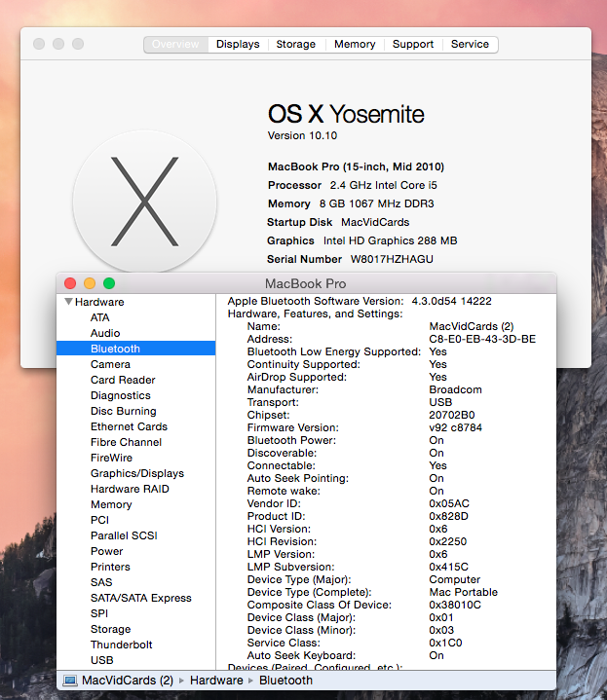Click the Manufacturer value Broadcom

[x=456, y=389]
